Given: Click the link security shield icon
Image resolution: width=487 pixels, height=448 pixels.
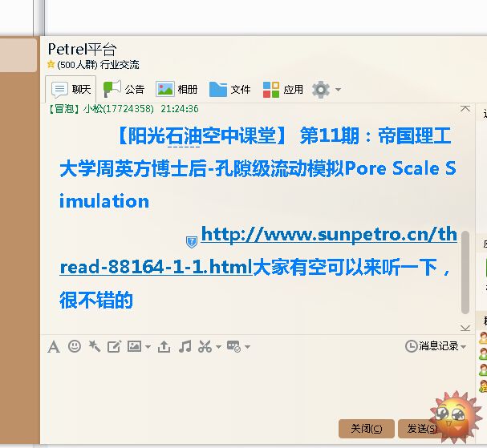Looking at the screenshot, I should 192,242.
